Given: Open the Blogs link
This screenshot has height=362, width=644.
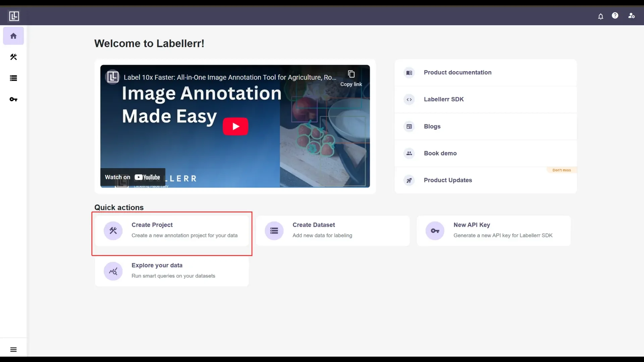Looking at the screenshot, I should tap(485, 126).
